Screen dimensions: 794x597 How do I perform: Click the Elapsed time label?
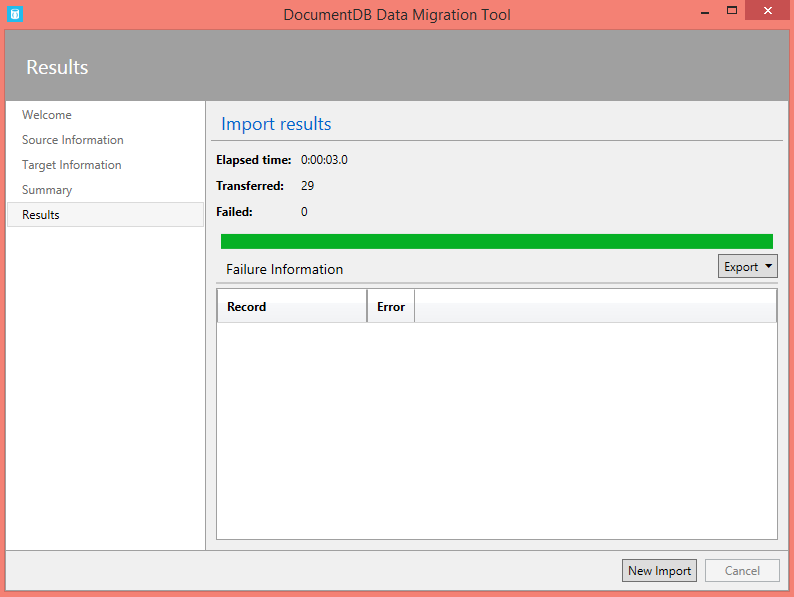[254, 160]
